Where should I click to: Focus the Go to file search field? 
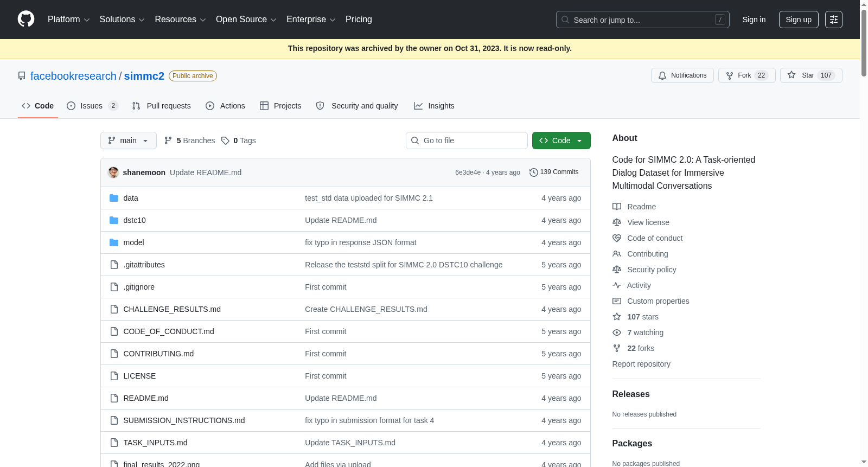pyautogui.click(x=467, y=140)
